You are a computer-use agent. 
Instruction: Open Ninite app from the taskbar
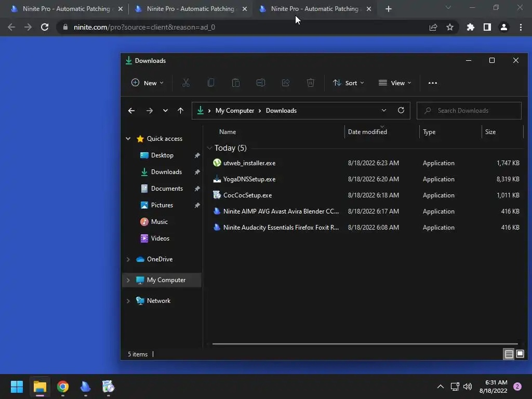(86, 387)
